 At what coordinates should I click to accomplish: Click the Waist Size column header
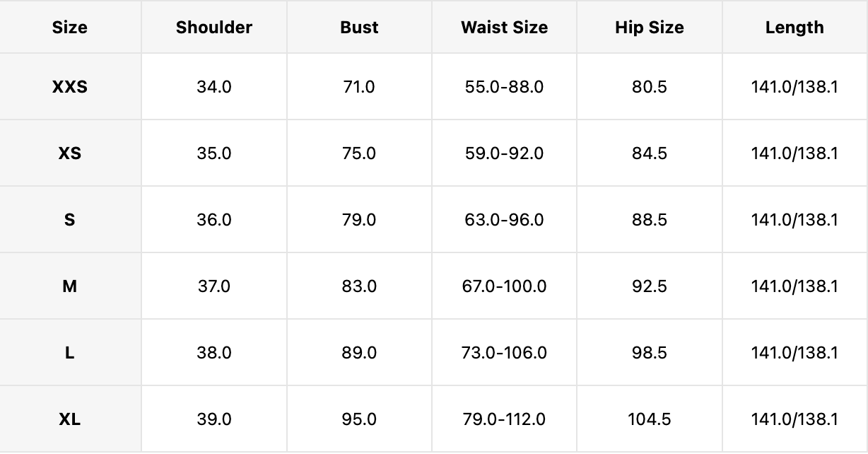tap(504, 28)
